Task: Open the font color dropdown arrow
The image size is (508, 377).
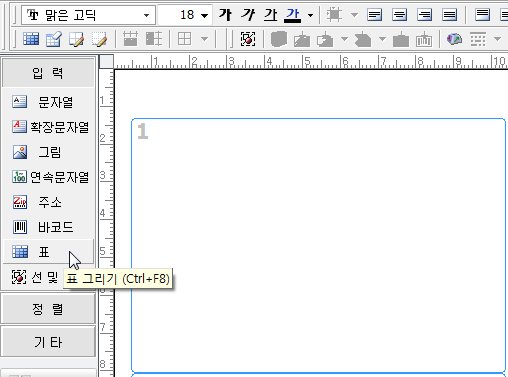Action: click(x=310, y=15)
